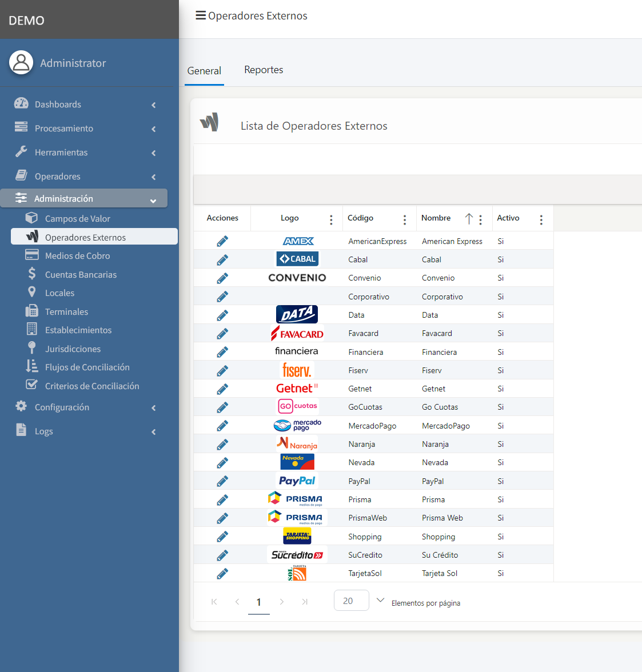
Task: Click the page size field showing 20
Action: [x=351, y=601]
